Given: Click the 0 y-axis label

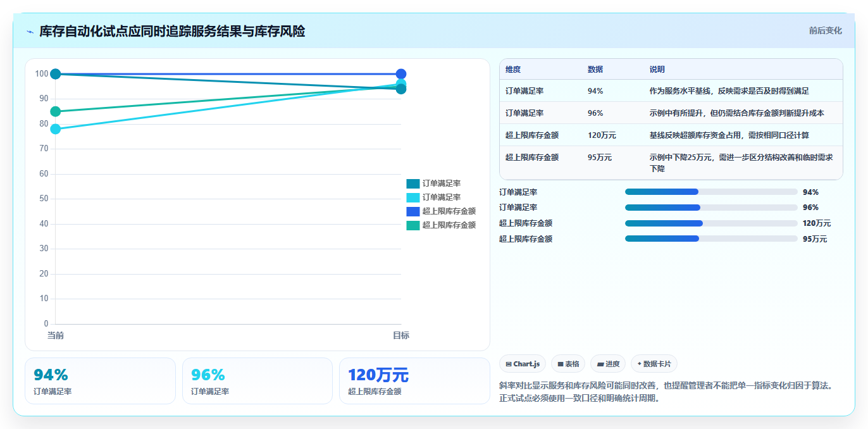Looking at the screenshot, I should click(x=47, y=324).
